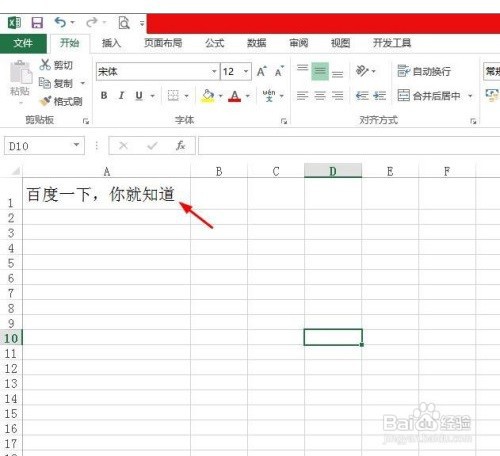Click the wén phonetic guide icon

[269, 96]
